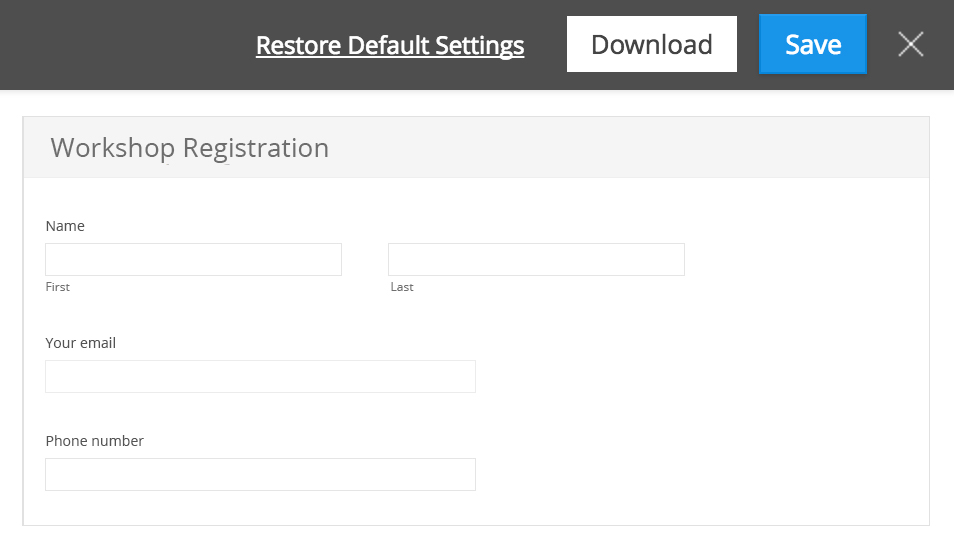Screen dimensions: 954x548
Task: Select the Phone number text box
Action: point(260,474)
